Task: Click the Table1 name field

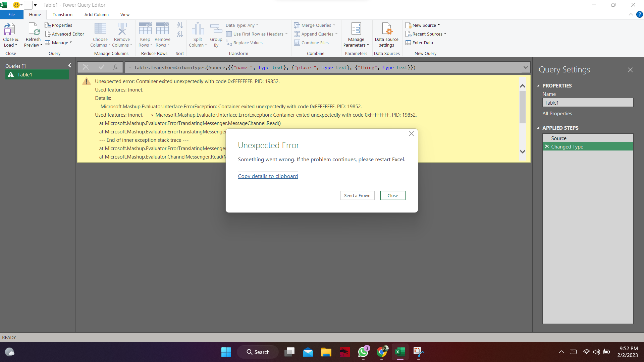Action: click(588, 103)
